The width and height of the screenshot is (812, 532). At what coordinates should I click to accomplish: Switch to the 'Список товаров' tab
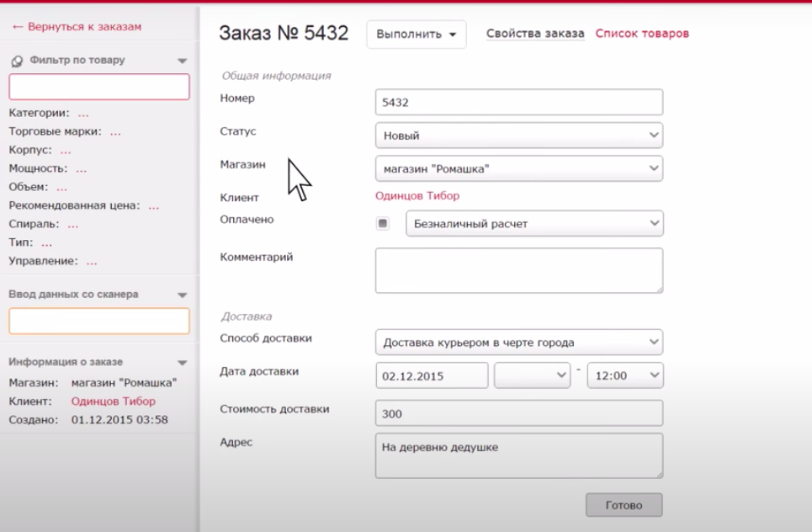tap(644, 34)
